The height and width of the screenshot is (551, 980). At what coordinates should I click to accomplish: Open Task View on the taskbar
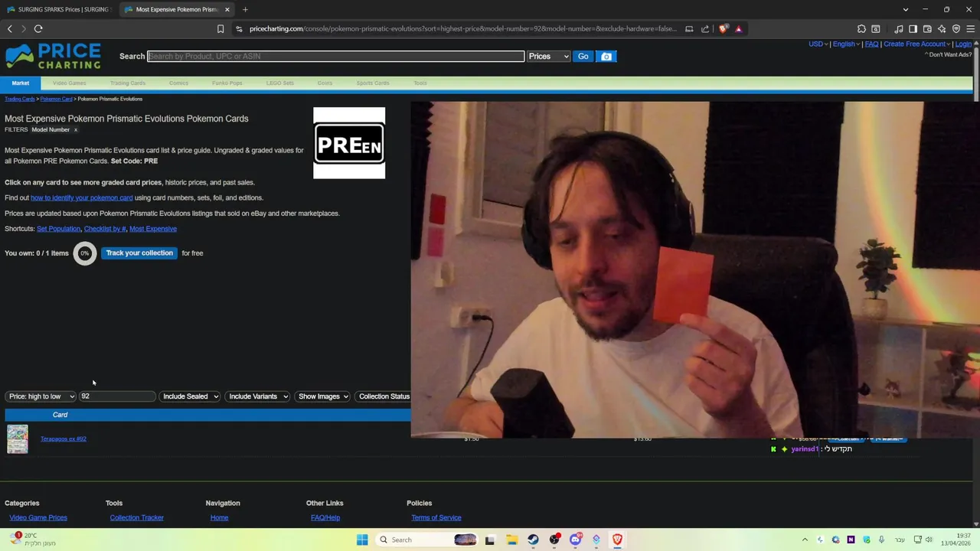[x=490, y=540]
